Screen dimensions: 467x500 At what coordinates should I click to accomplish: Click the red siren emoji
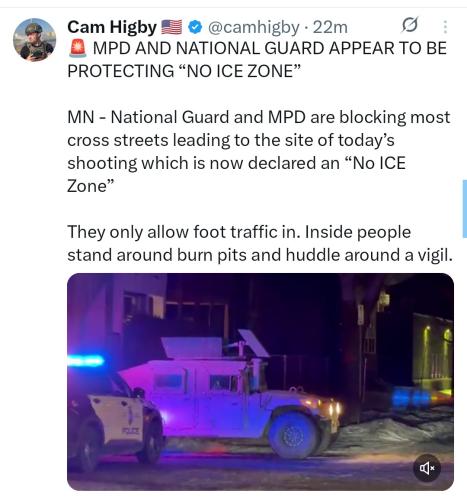click(78, 49)
